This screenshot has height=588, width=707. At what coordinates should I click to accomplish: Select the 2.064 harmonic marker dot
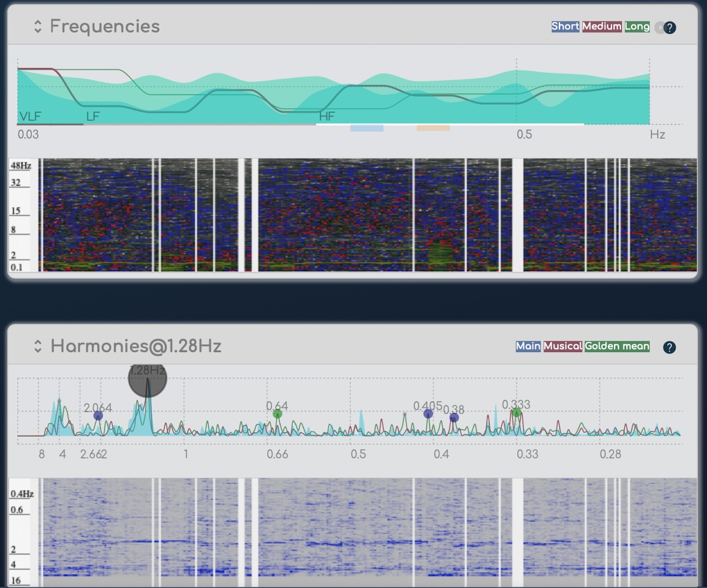98,416
